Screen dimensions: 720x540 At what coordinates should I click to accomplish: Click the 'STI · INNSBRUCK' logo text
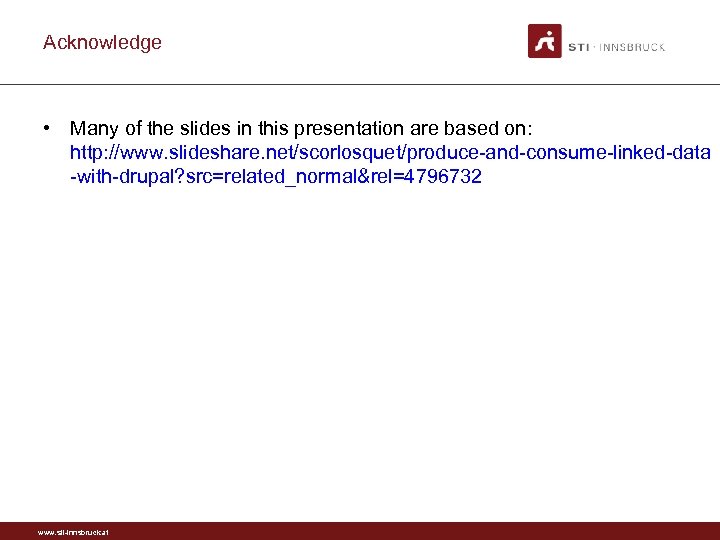(x=617, y=47)
